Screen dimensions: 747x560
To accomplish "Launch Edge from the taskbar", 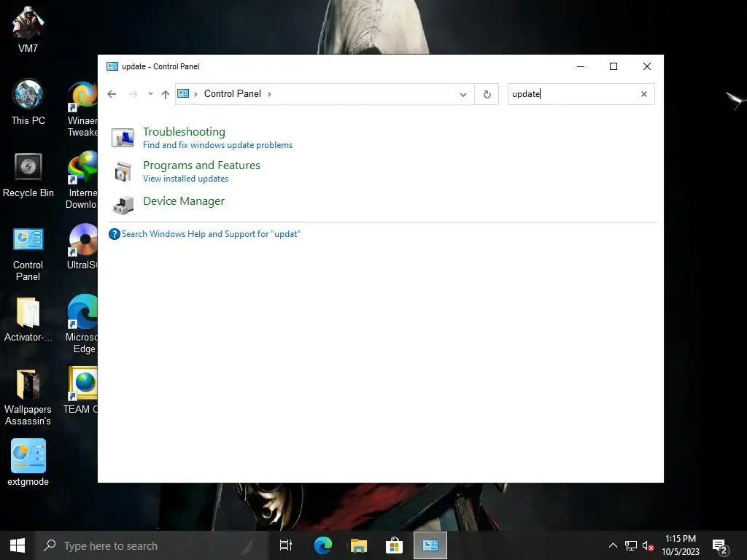I will coord(323,545).
